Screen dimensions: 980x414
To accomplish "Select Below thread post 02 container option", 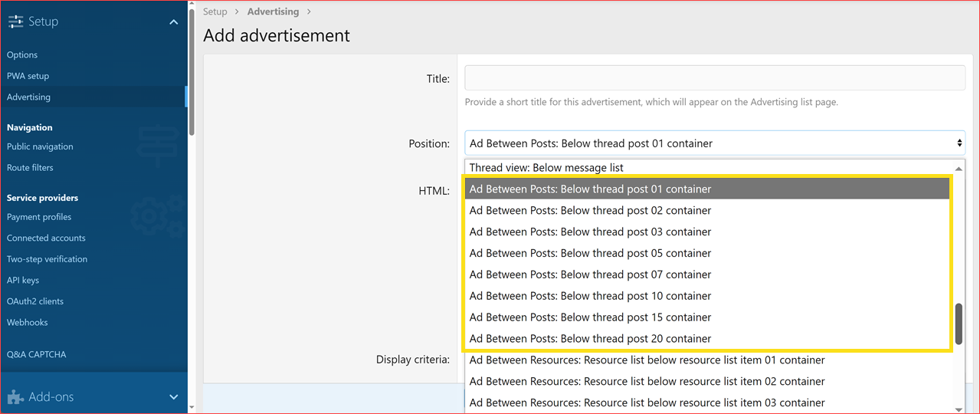I will (590, 210).
